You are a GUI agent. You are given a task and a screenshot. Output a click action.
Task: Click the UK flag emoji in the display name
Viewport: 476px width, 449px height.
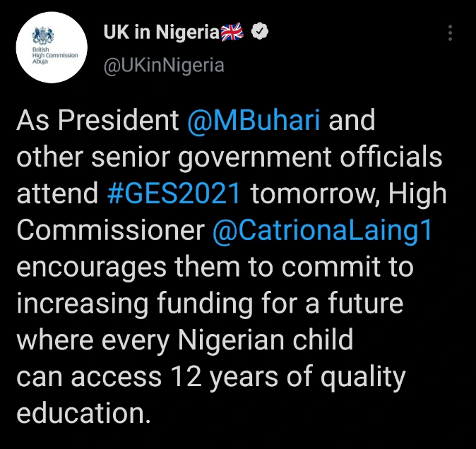232,32
